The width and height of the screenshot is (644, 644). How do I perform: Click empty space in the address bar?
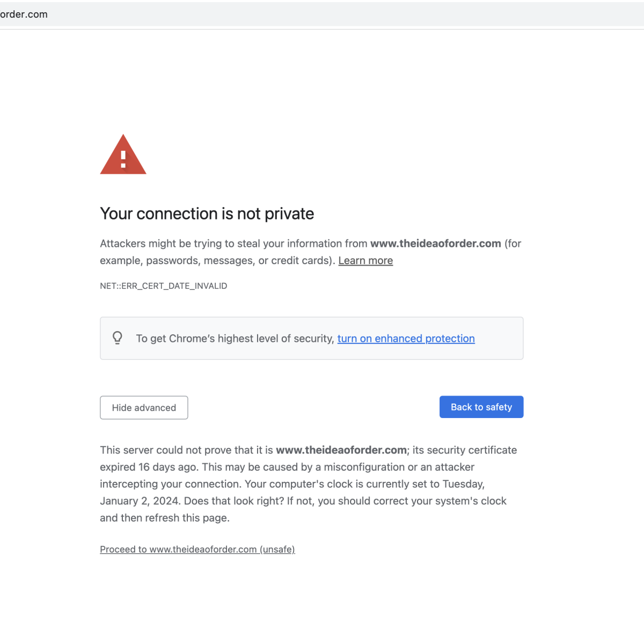[x=343, y=14]
